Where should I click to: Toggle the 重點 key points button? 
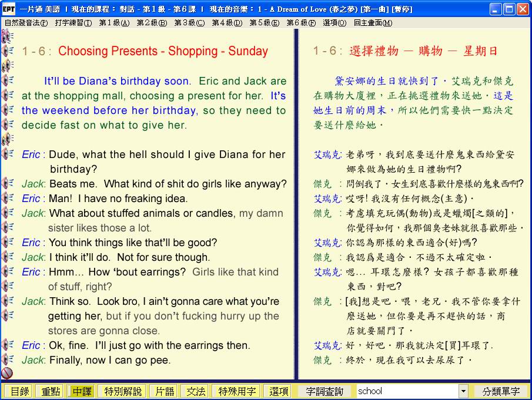pyautogui.click(x=49, y=391)
